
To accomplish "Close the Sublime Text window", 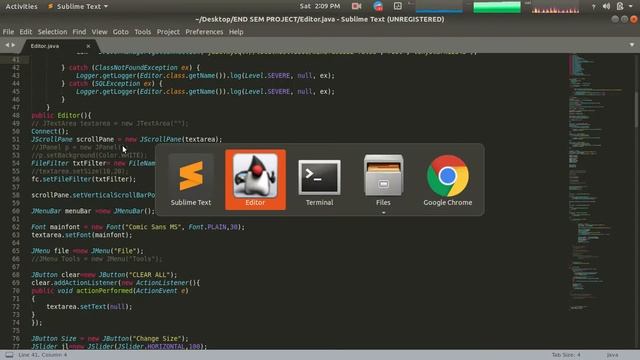I will [633, 19].
